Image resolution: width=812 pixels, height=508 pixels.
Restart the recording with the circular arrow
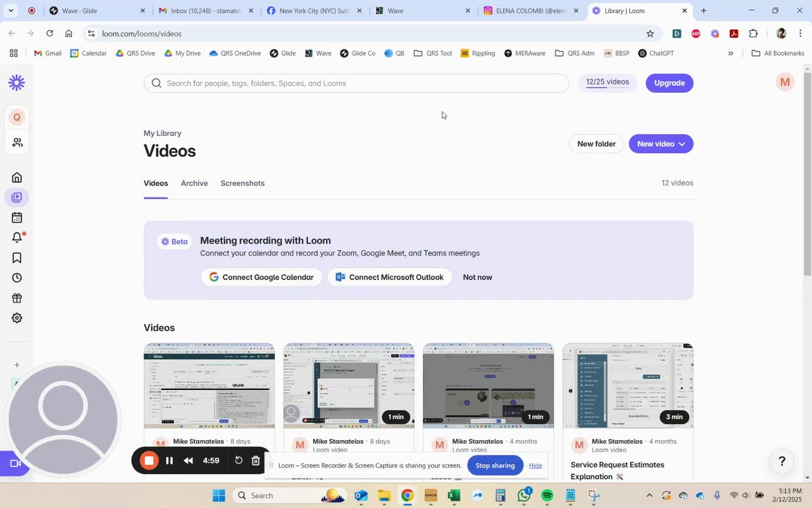(239, 460)
